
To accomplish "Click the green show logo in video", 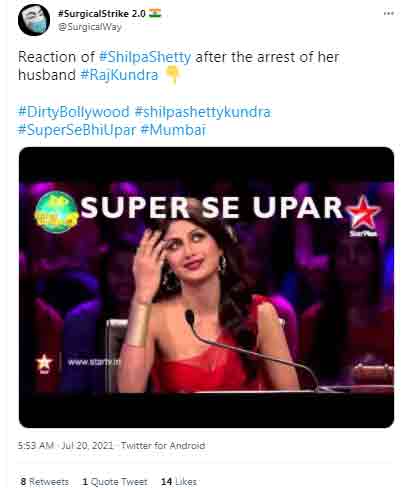I will pos(56,212).
